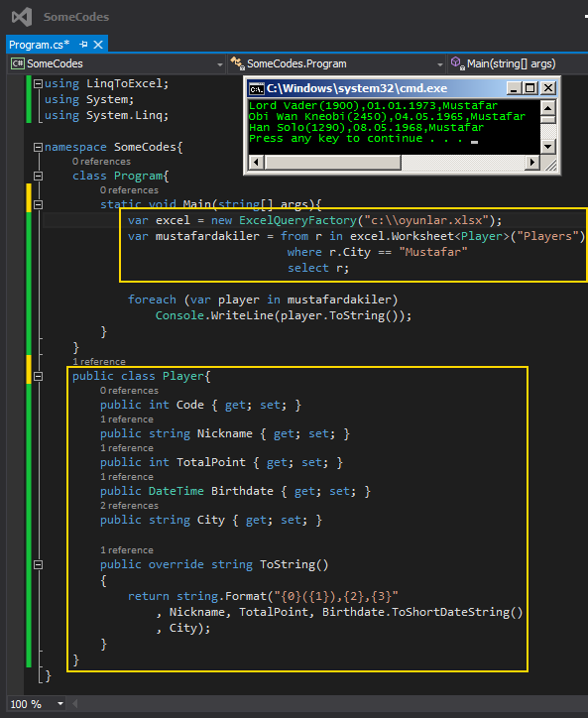Collapse the public class Player block
The width and height of the screenshot is (588, 718).
tap(39, 376)
